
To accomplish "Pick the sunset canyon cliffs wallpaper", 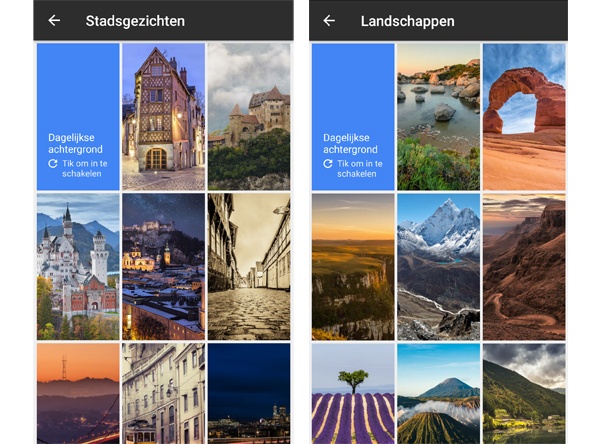I will [353, 266].
